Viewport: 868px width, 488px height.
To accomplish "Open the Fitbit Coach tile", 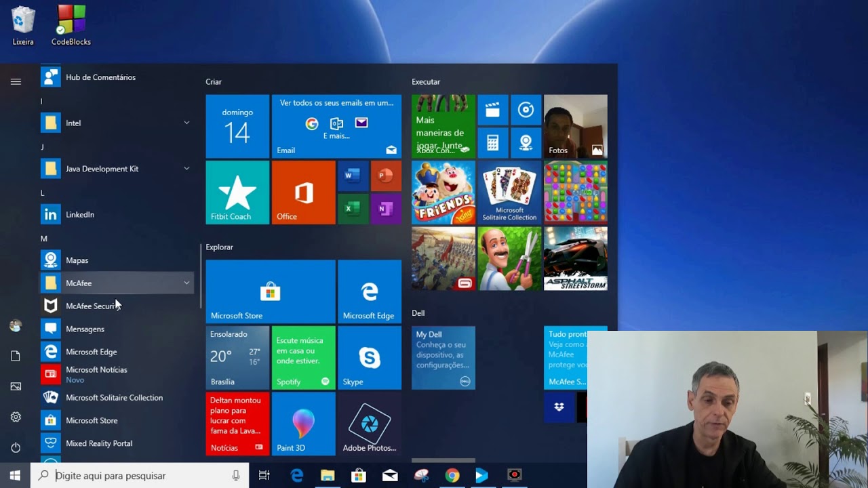I will pyautogui.click(x=237, y=192).
